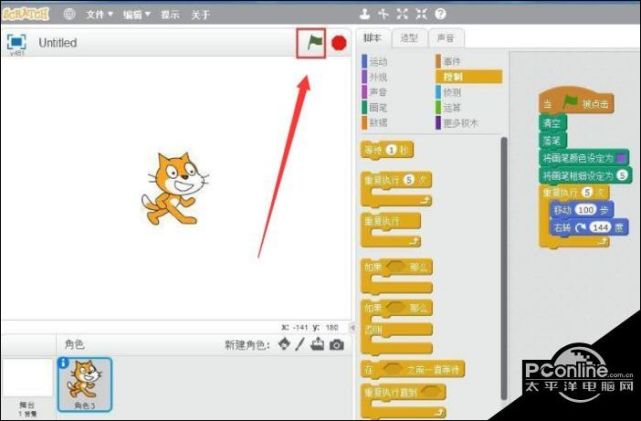Viewport: 641px width, 421px height.
Task: Click the 重复执行直到 block
Action: tap(403, 401)
